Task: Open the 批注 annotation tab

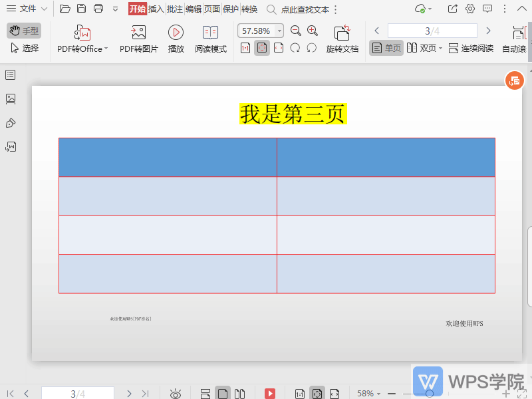Action: pos(175,9)
